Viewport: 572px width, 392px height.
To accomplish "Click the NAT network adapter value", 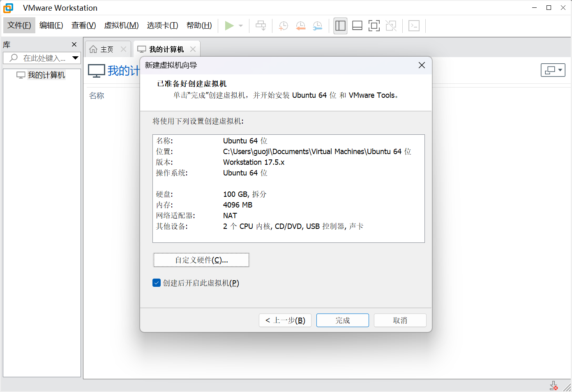I will (x=230, y=216).
